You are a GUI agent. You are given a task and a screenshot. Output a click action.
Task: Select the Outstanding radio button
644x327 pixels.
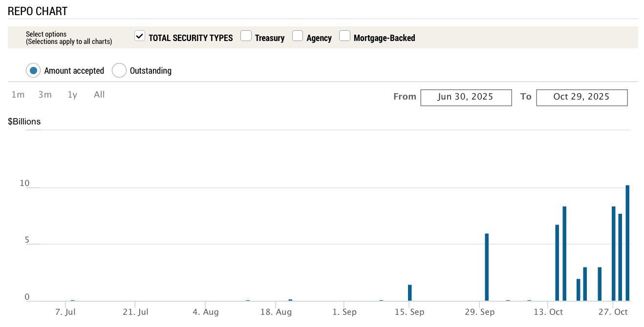119,70
